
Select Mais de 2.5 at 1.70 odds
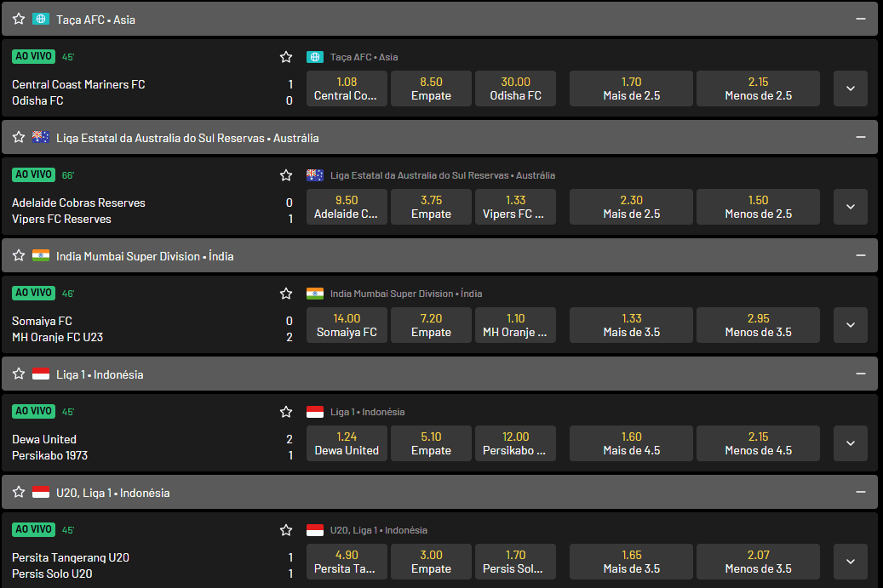pyautogui.click(x=631, y=88)
